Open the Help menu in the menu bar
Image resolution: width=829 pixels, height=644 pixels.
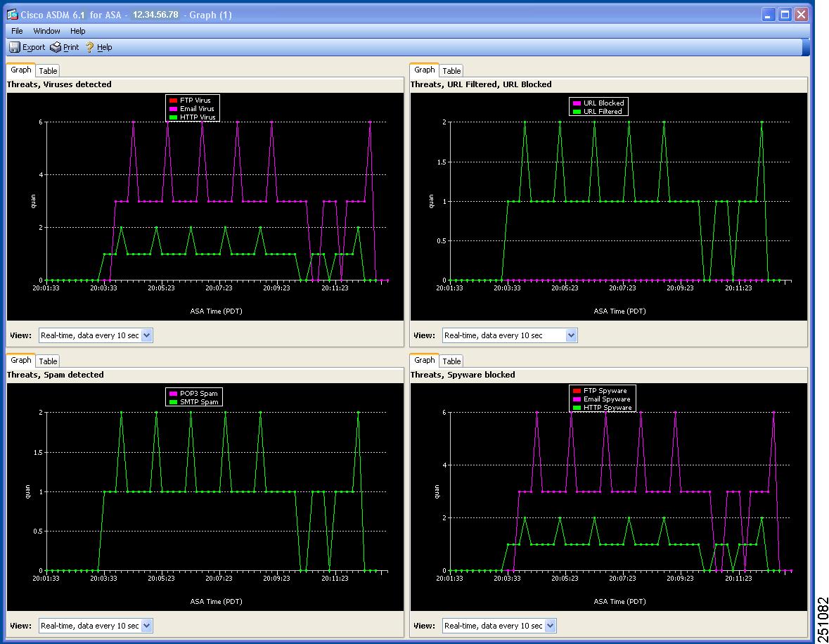pos(78,31)
